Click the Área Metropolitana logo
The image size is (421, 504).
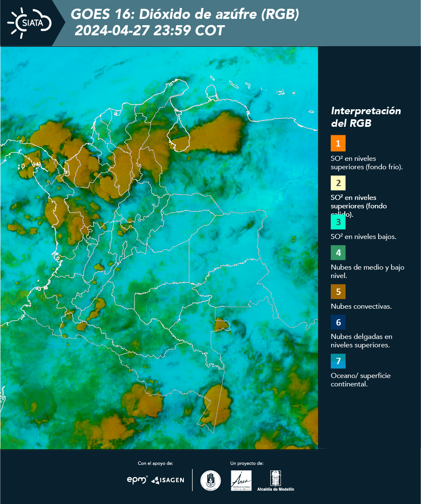pyautogui.click(x=241, y=480)
